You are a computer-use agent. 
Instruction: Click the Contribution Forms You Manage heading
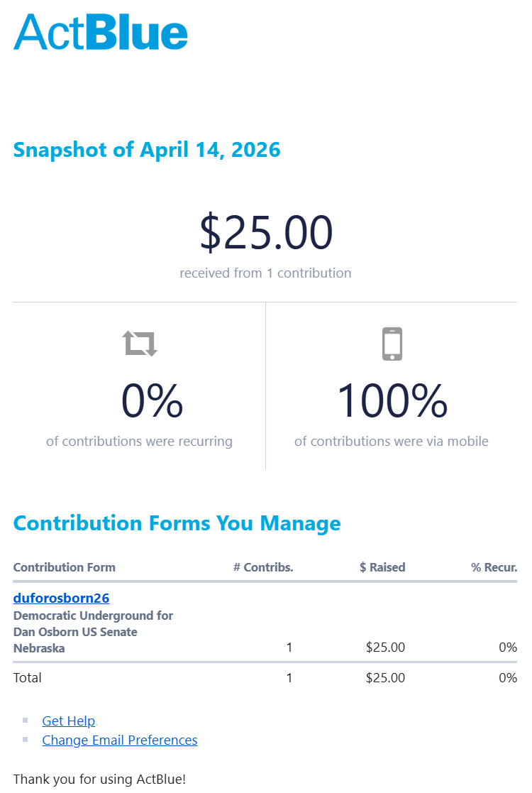[177, 523]
